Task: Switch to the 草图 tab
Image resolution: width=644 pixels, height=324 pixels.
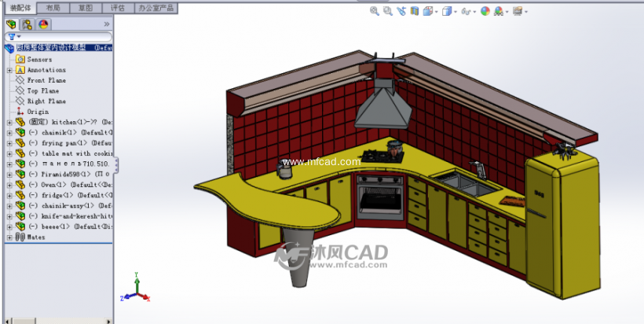Action: (x=86, y=8)
